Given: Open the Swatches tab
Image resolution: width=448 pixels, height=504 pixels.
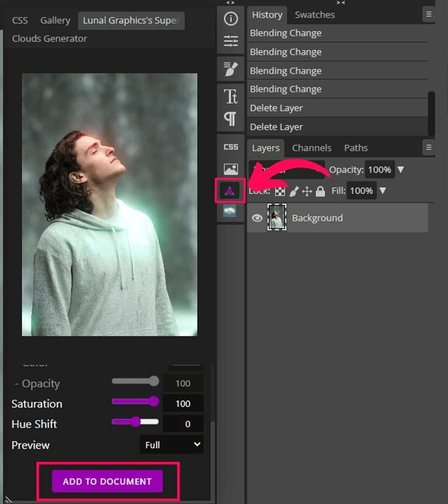Looking at the screenshot, I should (314, 14).
